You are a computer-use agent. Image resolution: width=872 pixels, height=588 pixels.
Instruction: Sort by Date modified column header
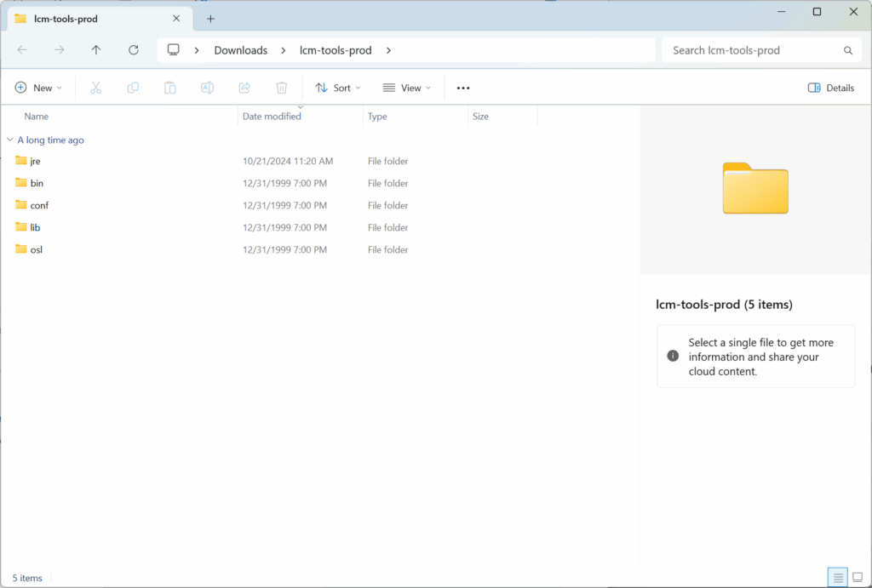point(272,117)
